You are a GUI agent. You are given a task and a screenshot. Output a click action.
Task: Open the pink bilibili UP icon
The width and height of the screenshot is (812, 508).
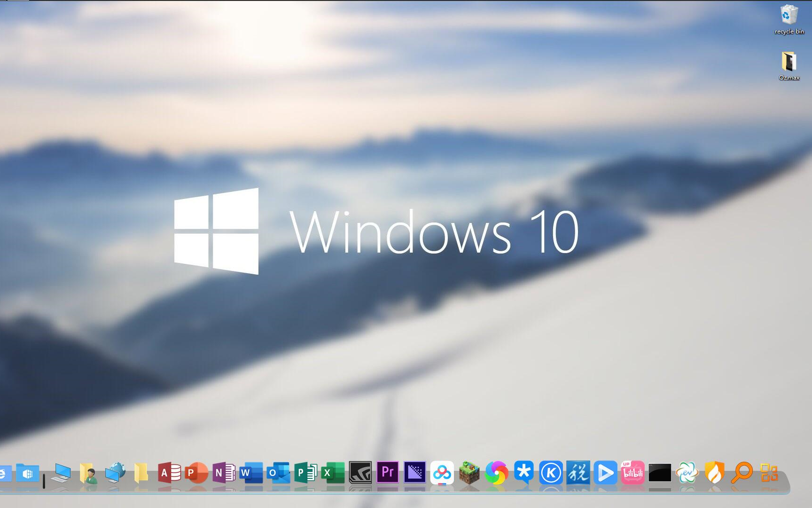632,473
